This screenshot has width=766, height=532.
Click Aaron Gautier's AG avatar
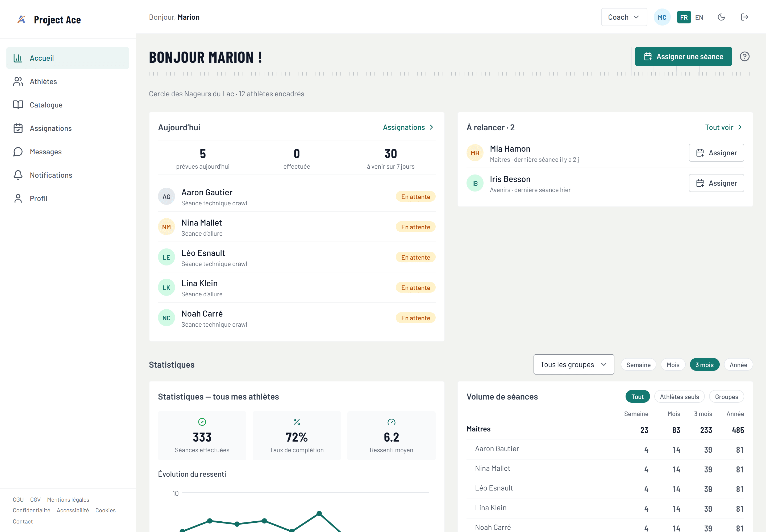click(166, 197)
